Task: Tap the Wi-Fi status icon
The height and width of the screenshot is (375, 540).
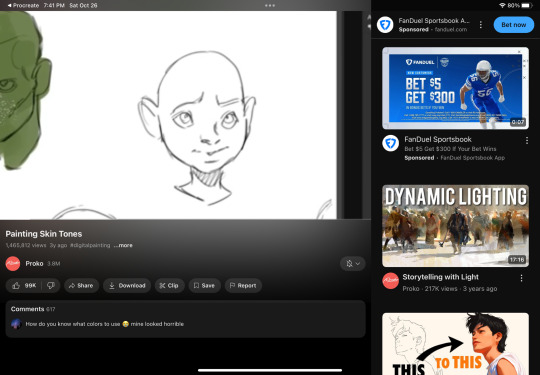Action: [502, 6]
